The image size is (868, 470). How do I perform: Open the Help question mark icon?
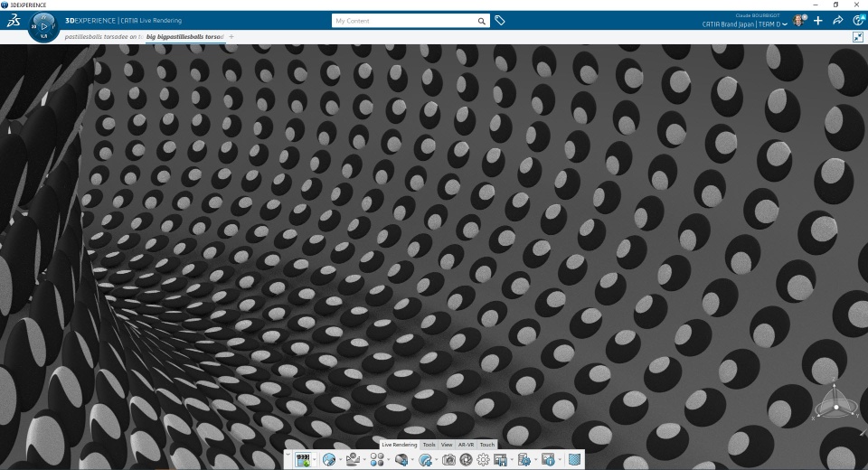tap(858, 21)
